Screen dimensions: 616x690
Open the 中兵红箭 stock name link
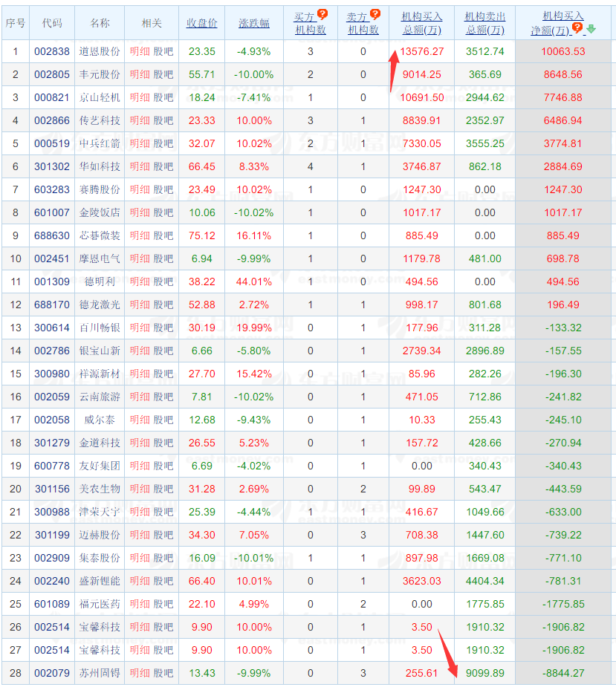(100, 143)
